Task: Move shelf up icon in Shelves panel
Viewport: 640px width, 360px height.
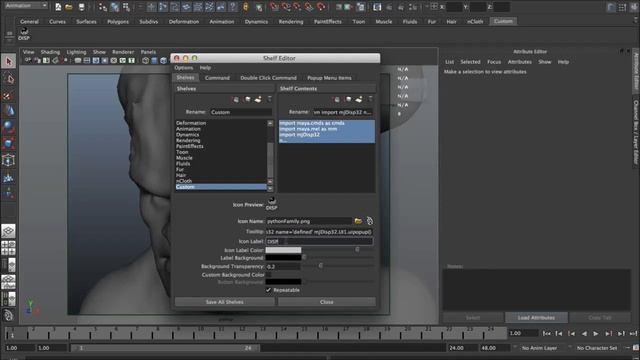Action: [x=235, y=99]
